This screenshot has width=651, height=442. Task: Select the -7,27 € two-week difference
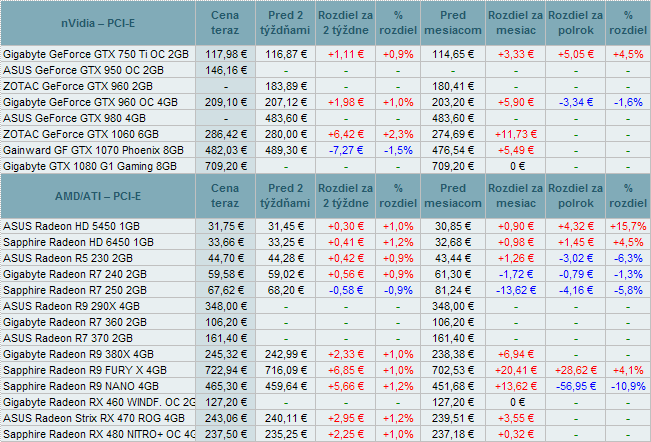[x=346, y=150]
